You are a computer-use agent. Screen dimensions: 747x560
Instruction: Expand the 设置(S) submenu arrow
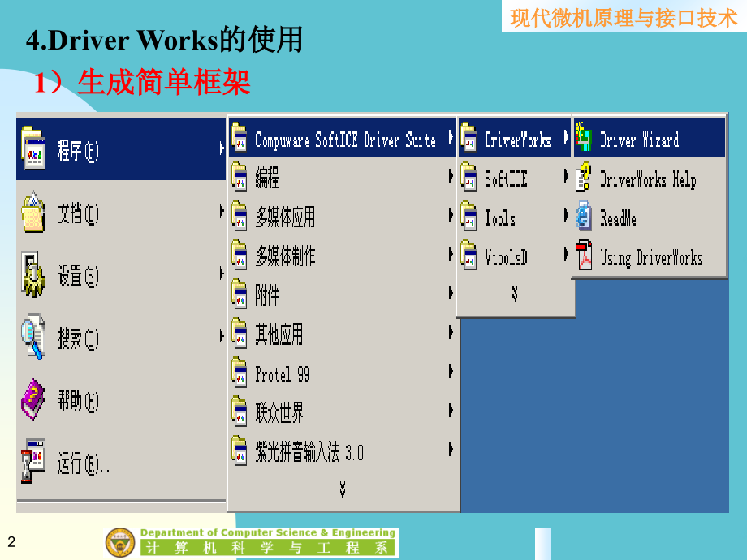click(222, 274)
